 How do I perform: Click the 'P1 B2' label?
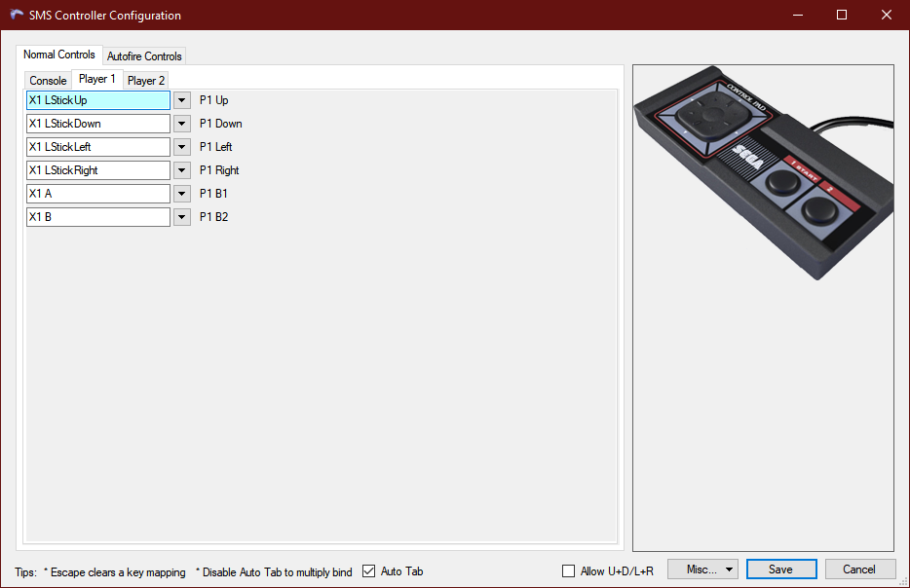tap(214, 217)
